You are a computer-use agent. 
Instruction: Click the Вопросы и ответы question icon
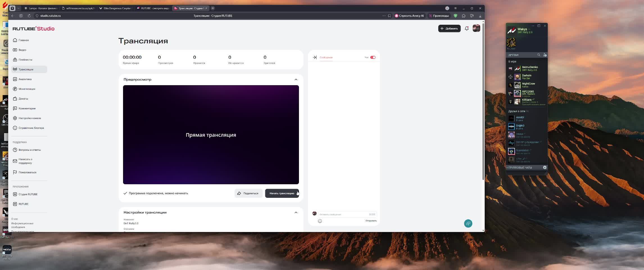[x=15, y=150]
